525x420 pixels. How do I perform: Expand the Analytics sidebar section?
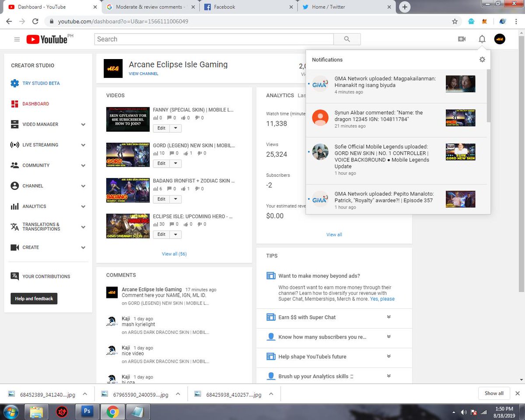point(83,206)
